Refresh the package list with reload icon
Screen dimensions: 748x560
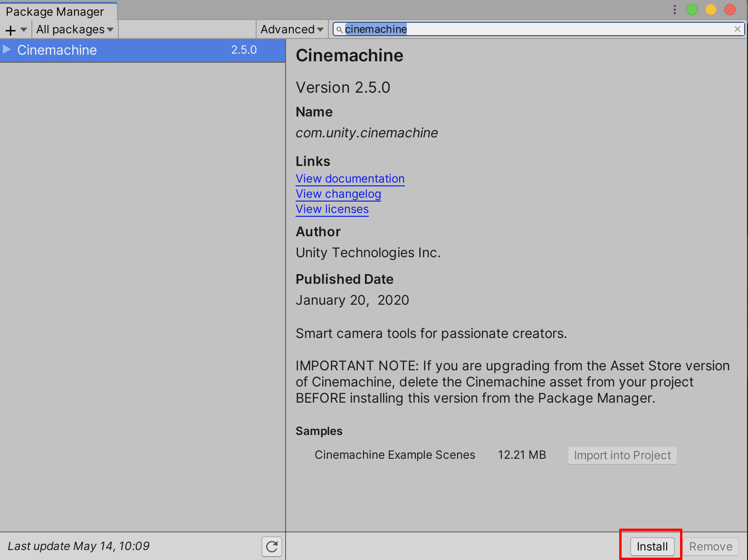click(x=272, y=547)
